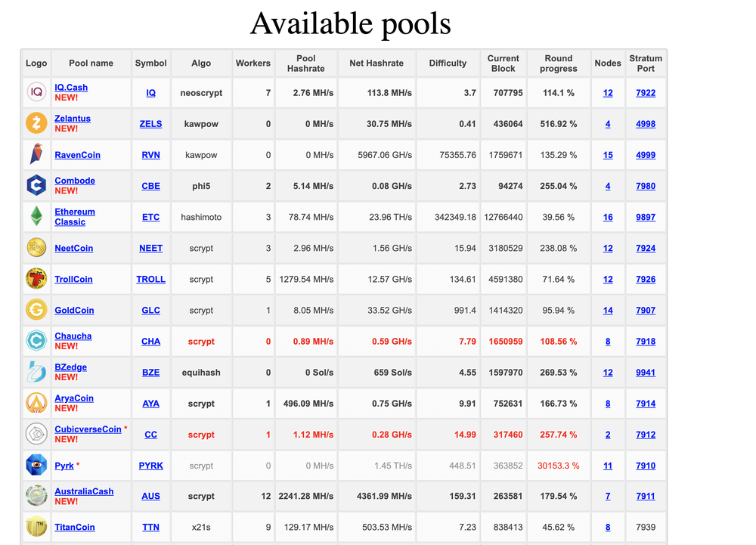Click the RavenCoin bird logo

click(36, 154)
